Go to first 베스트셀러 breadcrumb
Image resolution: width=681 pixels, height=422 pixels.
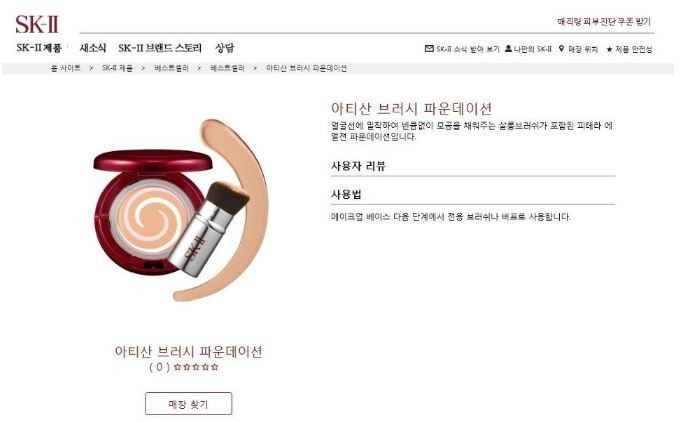click(172, 68)
